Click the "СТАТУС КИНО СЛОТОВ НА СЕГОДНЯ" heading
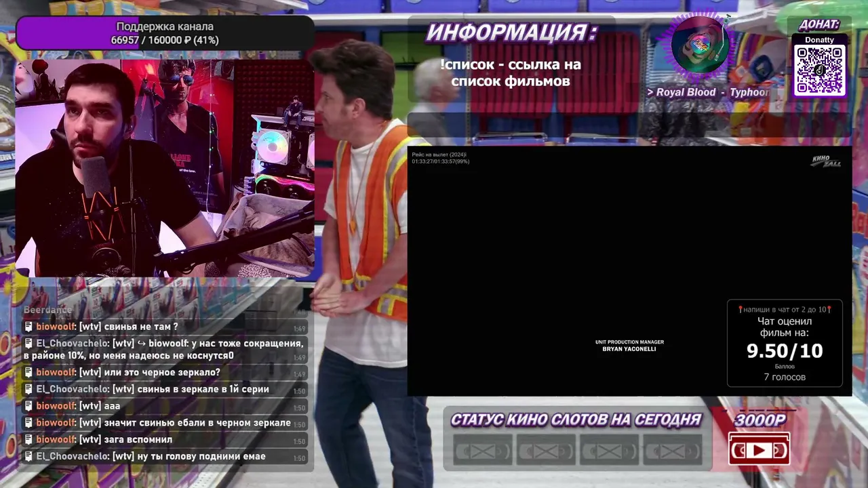 pos(576,420)
